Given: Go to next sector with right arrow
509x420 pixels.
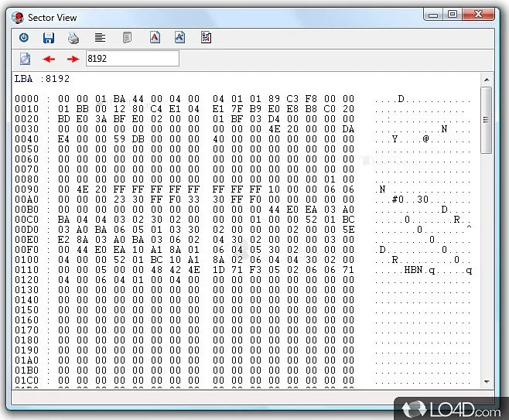Looking at the screenshot, I should (73, 59).
